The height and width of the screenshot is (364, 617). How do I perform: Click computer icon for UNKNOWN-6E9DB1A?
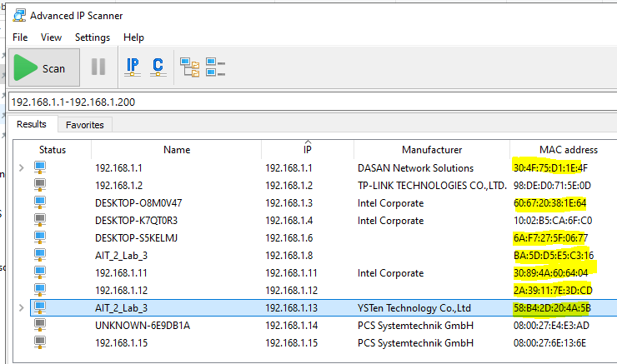40,325
